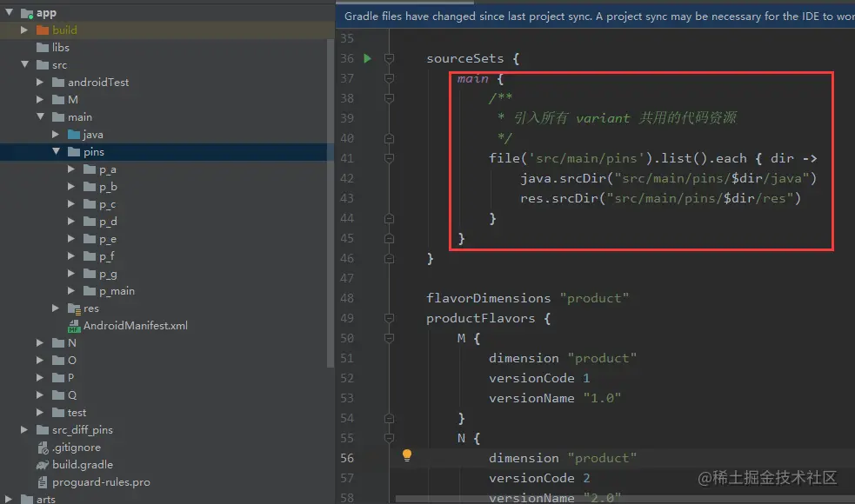This screenshot has height=504, width=855.
Task: Click the src_diff_pins folder icon
Action: [x=43, y=430]
